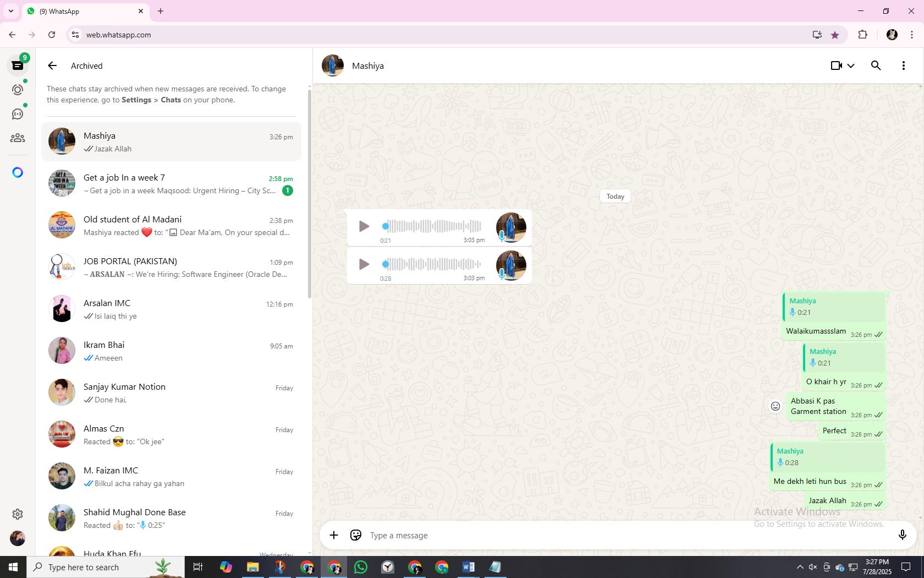Open WhatsApp desktop app on taskbar
The width and height of the screenshot is (924, 578).
[x=361, y=567]
